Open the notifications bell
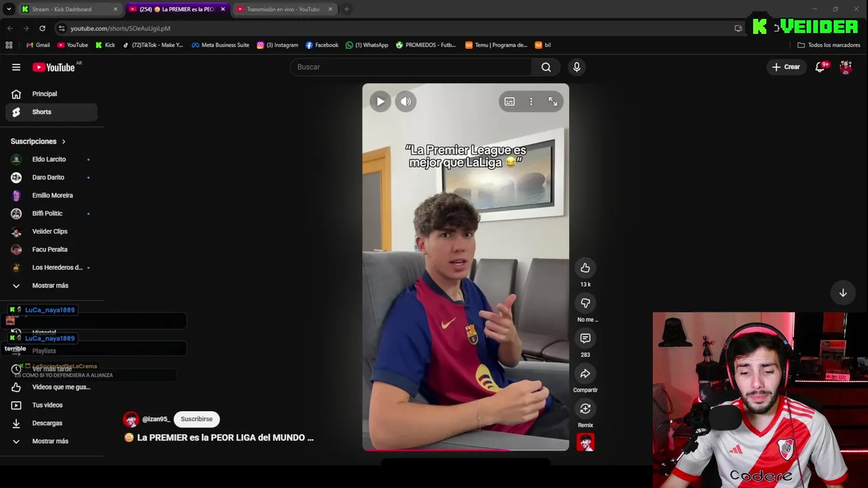This screenshot has height=488, width=868. click(820, 67)
